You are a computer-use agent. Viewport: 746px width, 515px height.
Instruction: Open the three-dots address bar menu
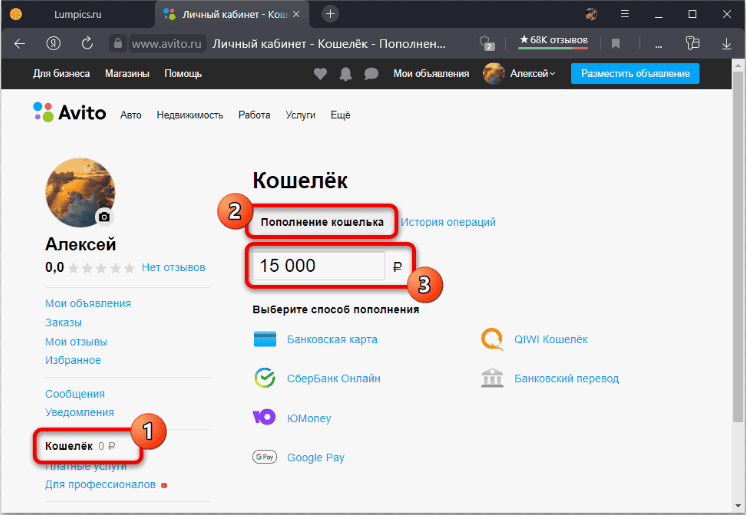point(658,46)
